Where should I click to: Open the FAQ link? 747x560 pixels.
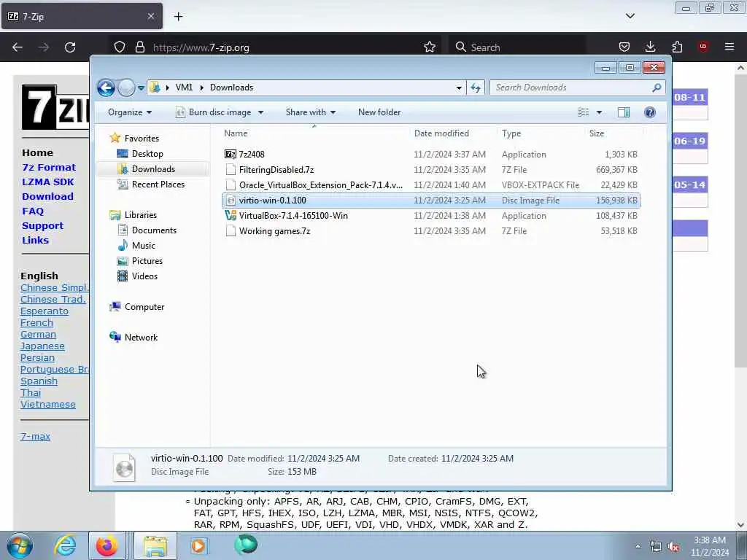click(x=33, y=211)
